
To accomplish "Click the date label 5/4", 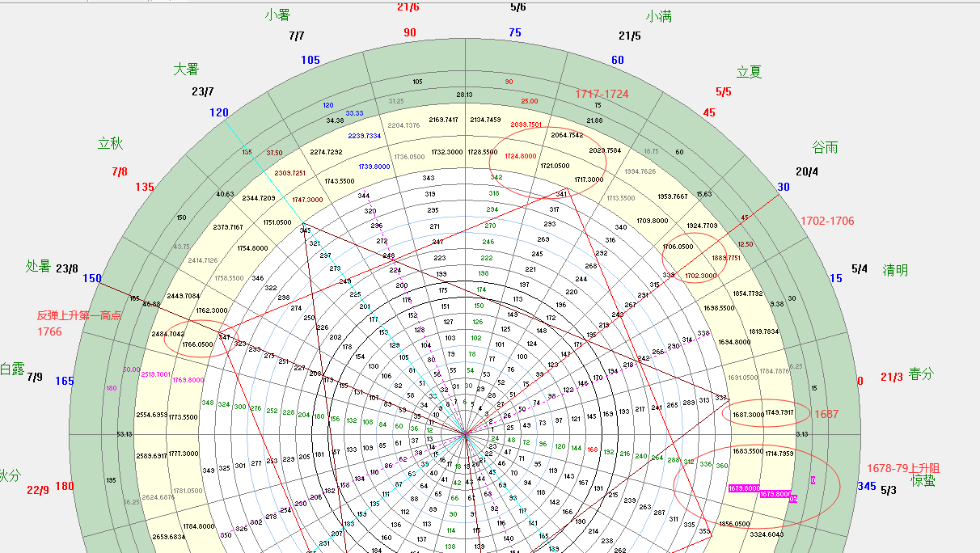I will click(x=860, y=269).
